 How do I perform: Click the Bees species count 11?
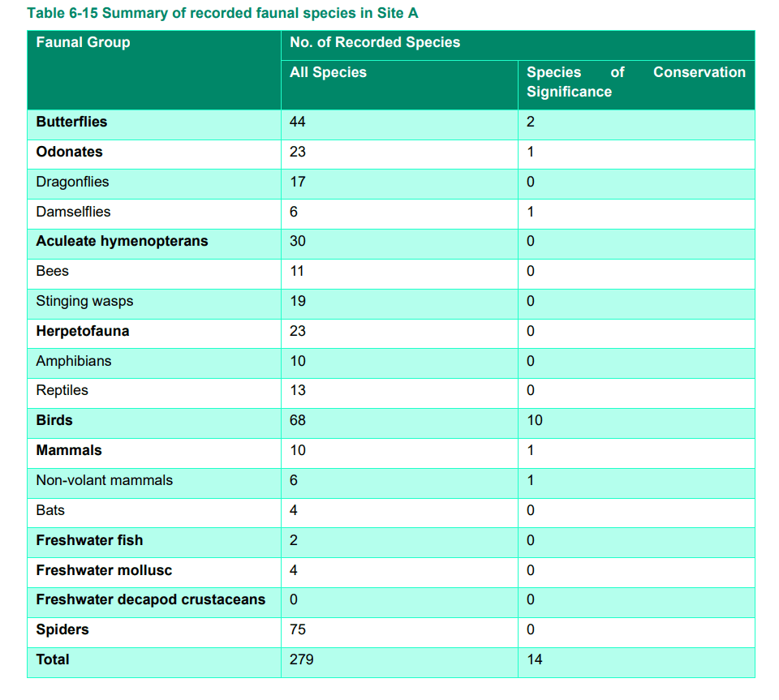point(297,271)
